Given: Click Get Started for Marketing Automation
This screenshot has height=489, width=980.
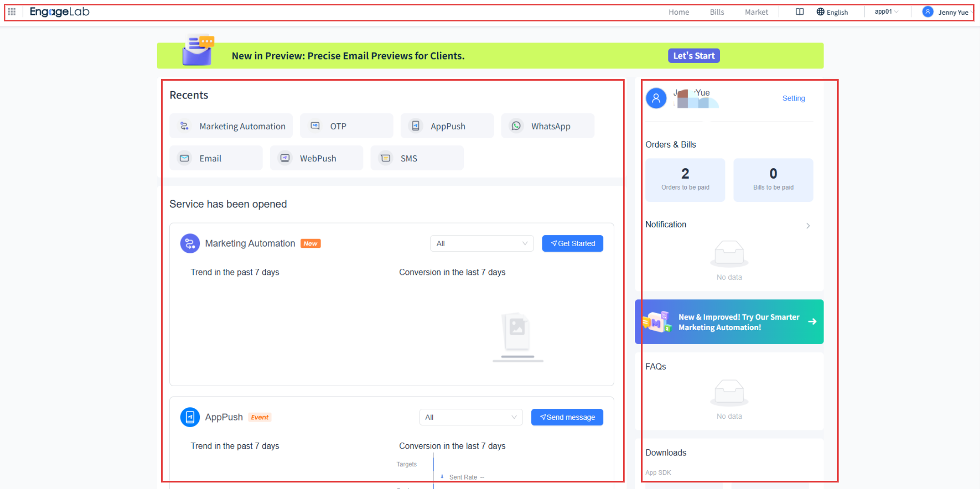Looking at the screenshot, I should point(573,243).
